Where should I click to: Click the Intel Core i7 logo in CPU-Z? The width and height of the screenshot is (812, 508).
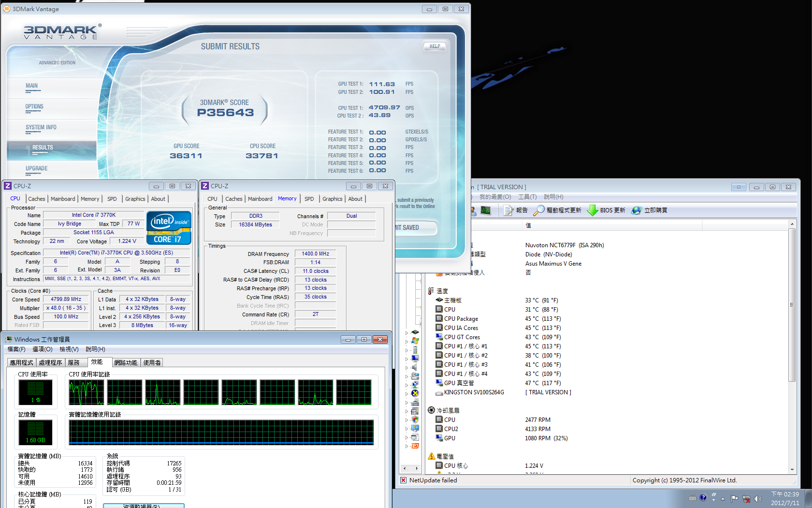(169, 227)
